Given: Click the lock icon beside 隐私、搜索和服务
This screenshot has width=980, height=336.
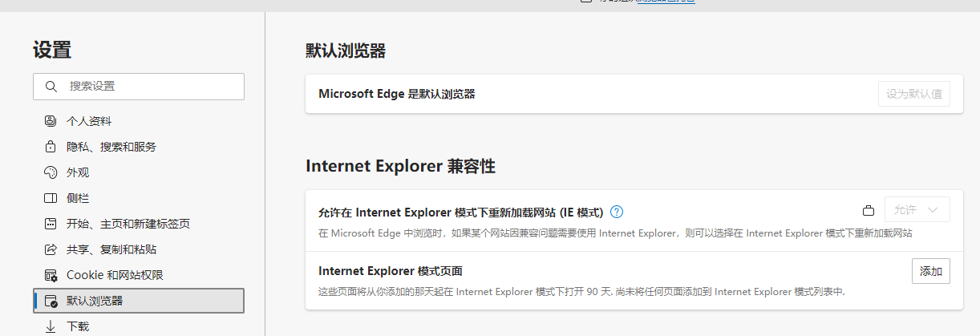Looking at the screenshot, I should pos(51,147).
